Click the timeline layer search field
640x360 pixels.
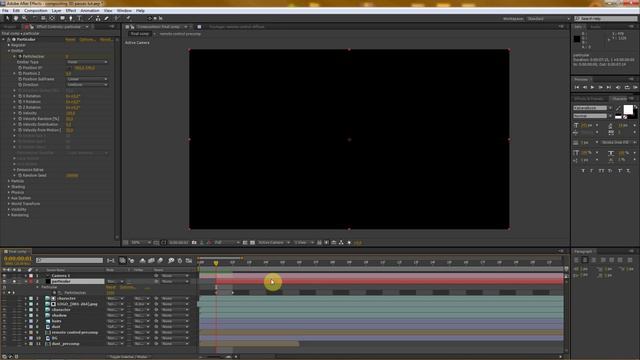[69, 260]
